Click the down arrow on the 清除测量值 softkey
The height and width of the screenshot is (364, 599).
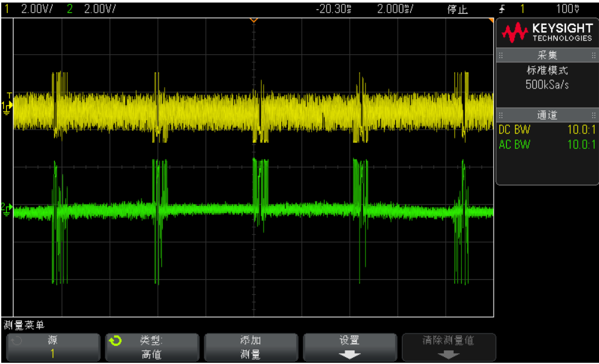click(449, 355)
